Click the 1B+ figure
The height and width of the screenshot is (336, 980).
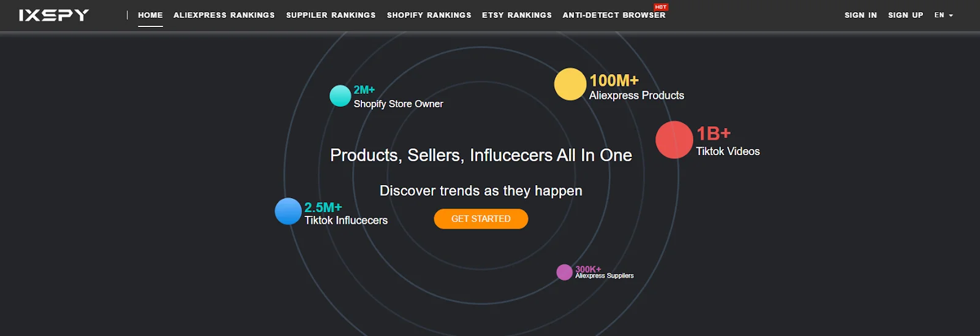click(x=714, y=134)
